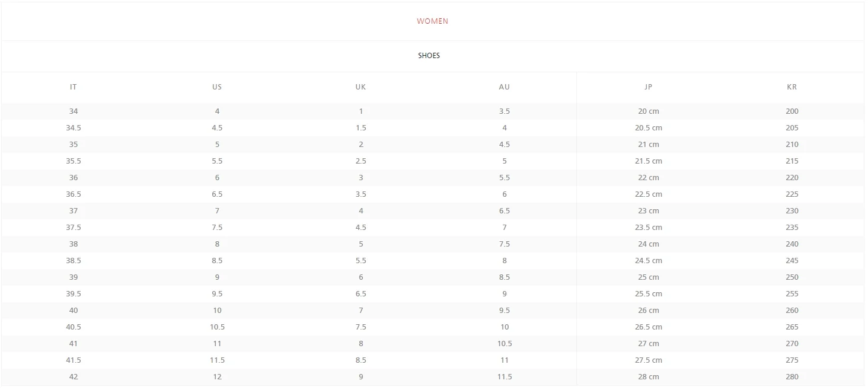
Task: Click the UK column header
Action: point(360,87)
